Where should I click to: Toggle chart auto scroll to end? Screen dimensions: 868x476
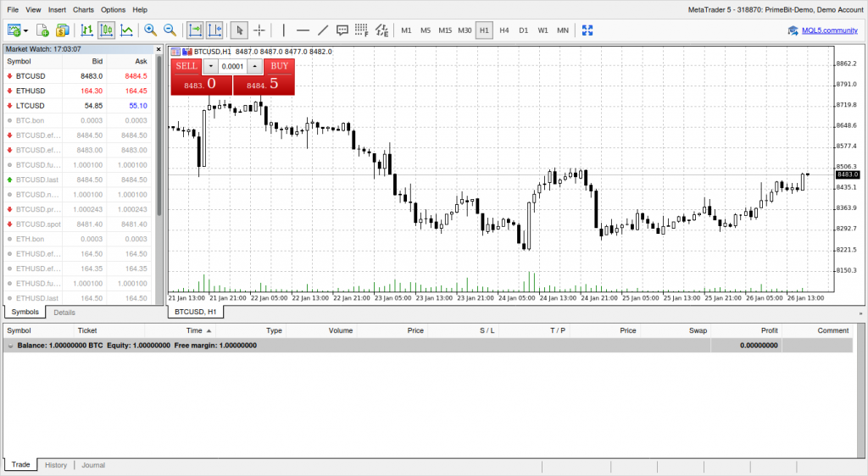195,30
